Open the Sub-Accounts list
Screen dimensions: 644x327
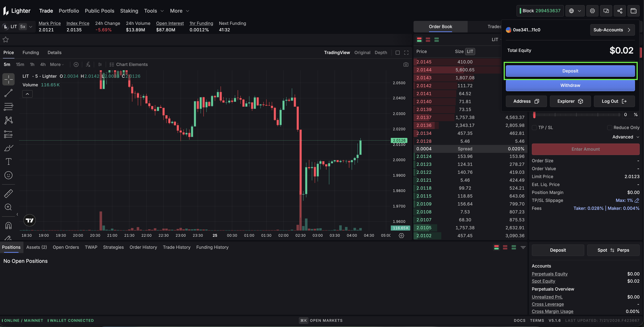612,30
